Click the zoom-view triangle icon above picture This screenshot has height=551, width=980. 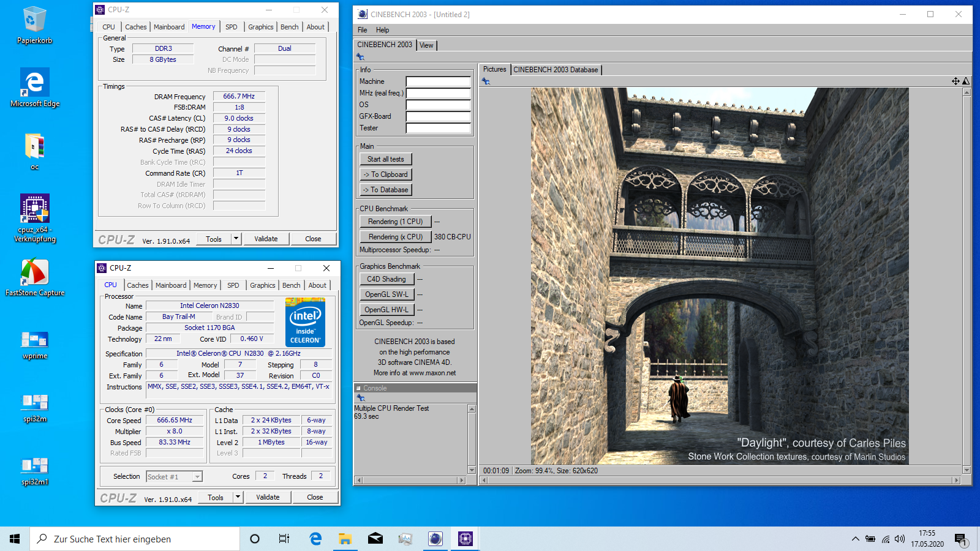[966, 81]
